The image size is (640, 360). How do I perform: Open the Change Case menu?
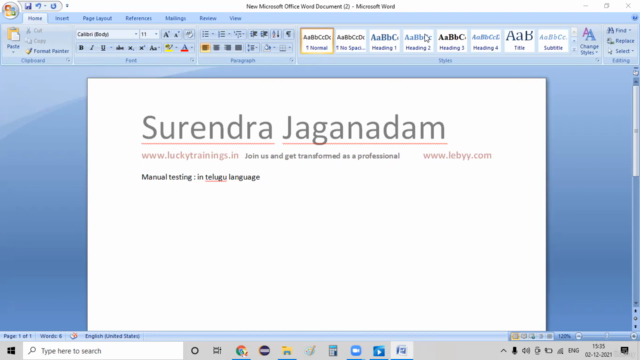[154, 48]
